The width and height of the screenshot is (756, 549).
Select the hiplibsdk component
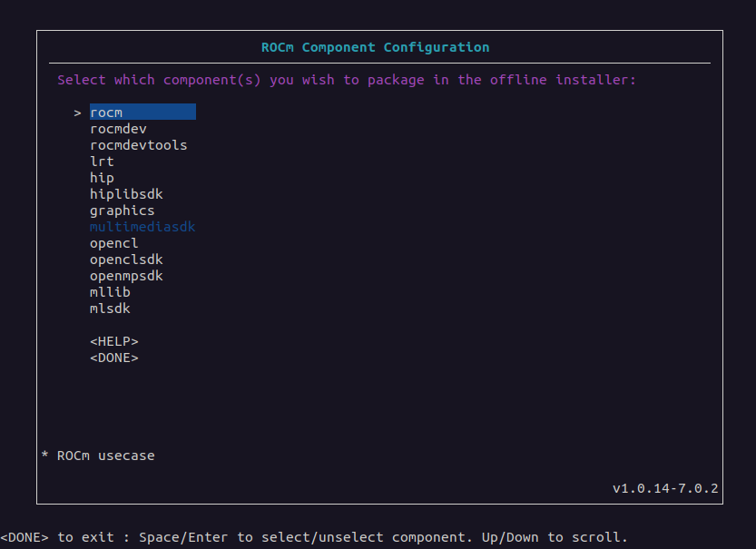pos(126,194)
